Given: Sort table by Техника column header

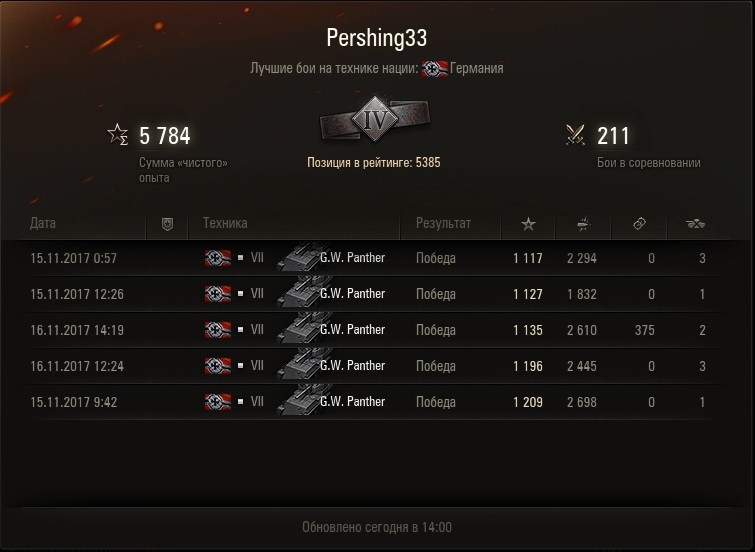Looking at the screenshot, I should 225,223.
